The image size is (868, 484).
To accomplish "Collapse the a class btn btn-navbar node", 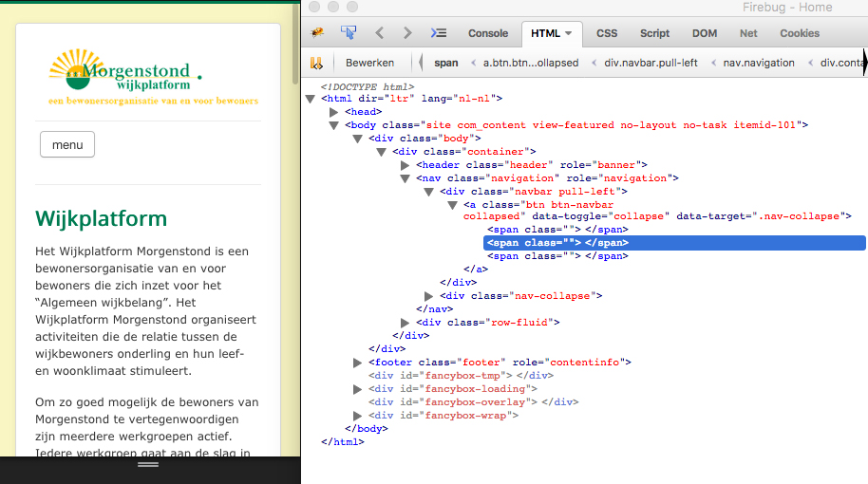I will (453, 205).
